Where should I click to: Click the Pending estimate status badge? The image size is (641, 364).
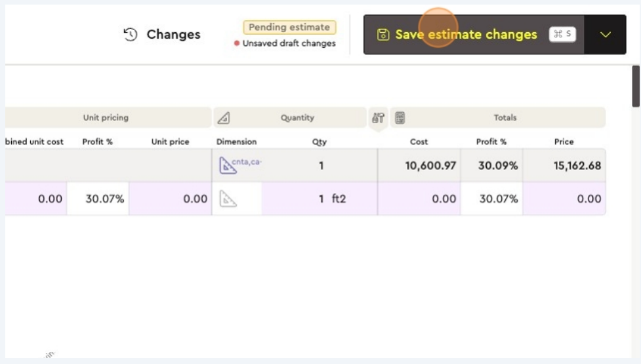289,28
